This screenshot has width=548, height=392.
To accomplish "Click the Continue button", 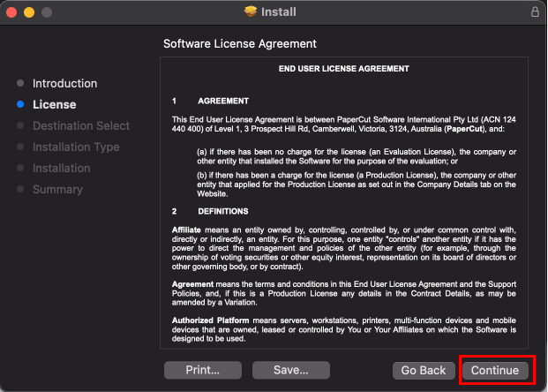I will click(x=495, y=370).
